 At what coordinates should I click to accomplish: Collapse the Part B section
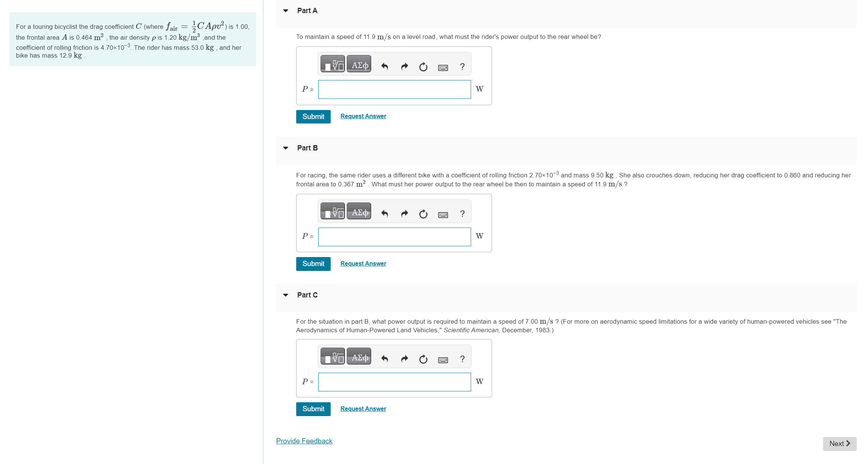click(286, 148)
